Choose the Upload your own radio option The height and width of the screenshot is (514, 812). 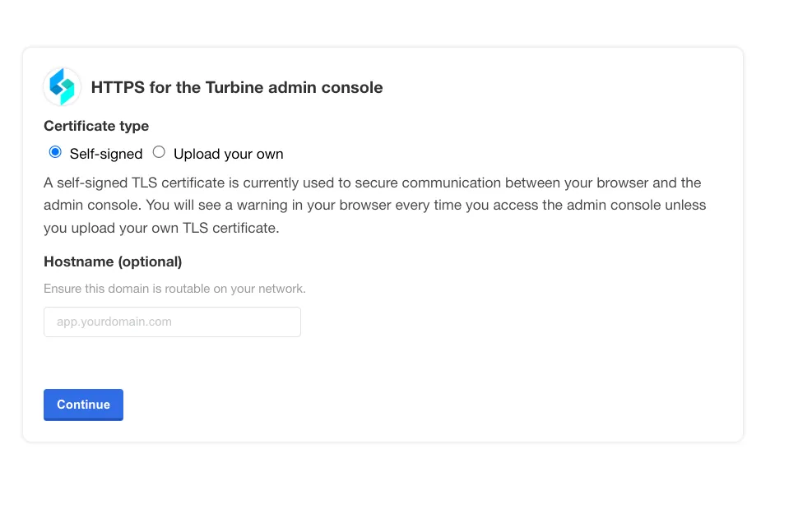(159, 152)
